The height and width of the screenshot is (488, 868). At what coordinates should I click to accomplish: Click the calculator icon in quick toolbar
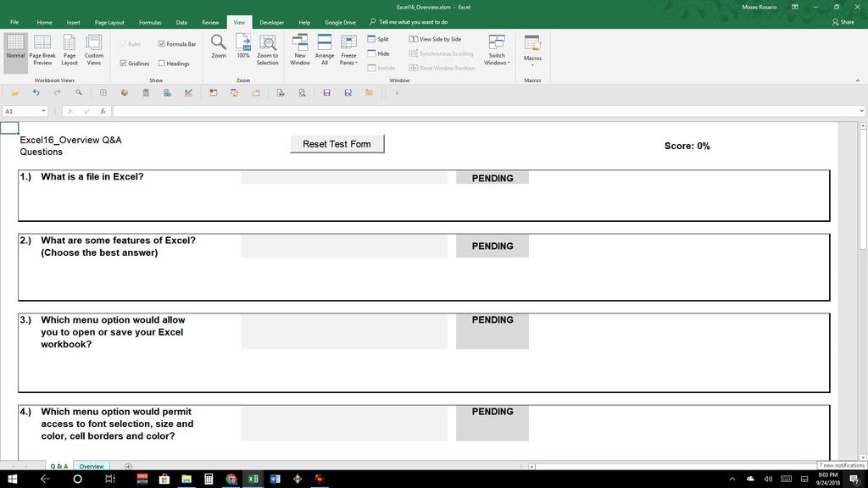pyautogui.click(x=146, y=93)
